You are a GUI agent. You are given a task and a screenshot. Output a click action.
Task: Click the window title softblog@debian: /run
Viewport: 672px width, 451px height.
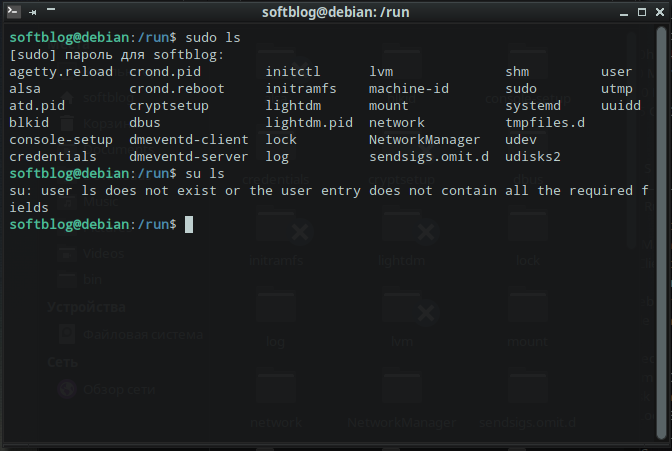[x=336, y=12]
